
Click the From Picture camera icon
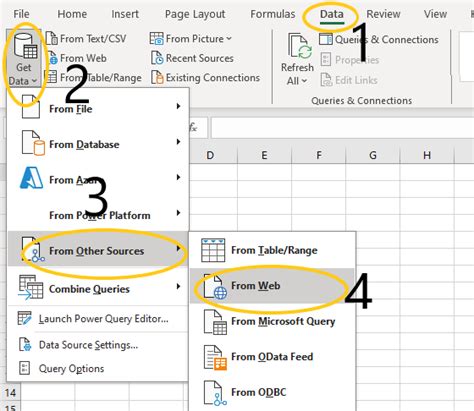coord(156,39)
